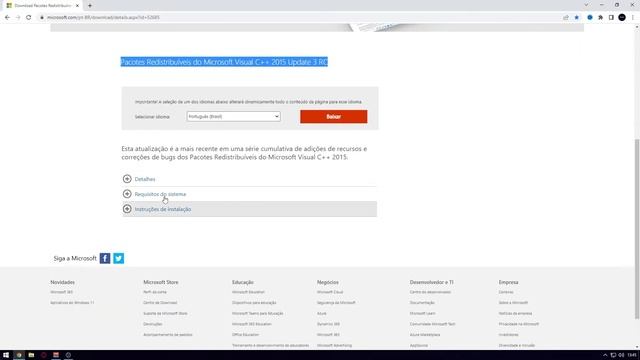Open File Explorer from the taskbar
This screenshot has width=640, height=360.
(x=31, y=355)
